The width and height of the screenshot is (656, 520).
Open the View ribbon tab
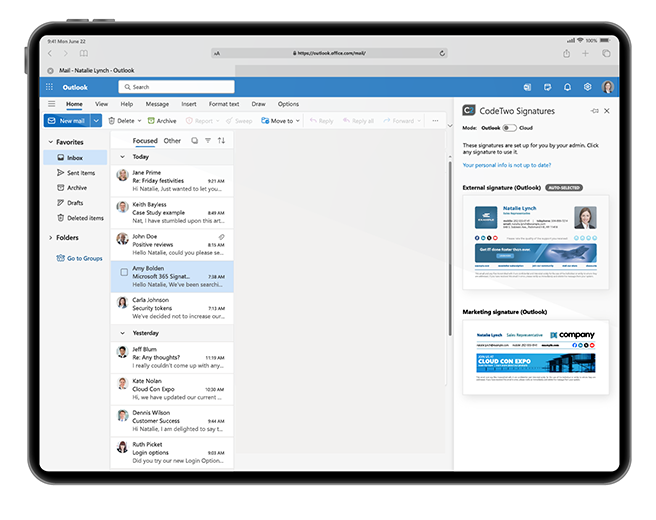tap(101, 104)
